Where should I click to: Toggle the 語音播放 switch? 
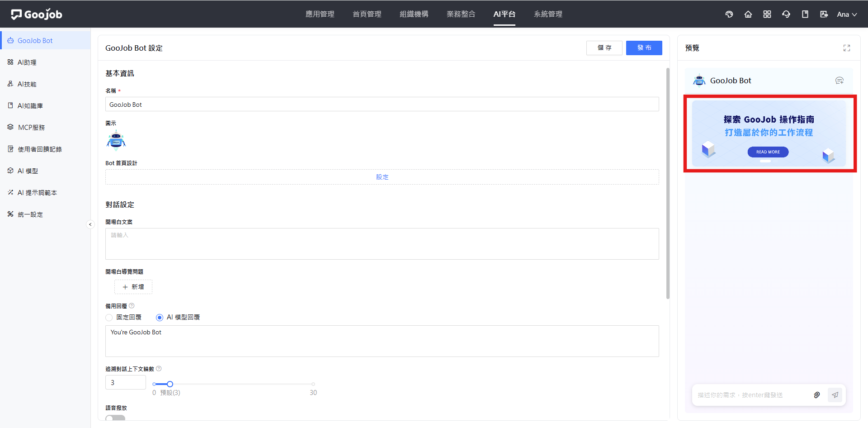(x=115, y=418)
